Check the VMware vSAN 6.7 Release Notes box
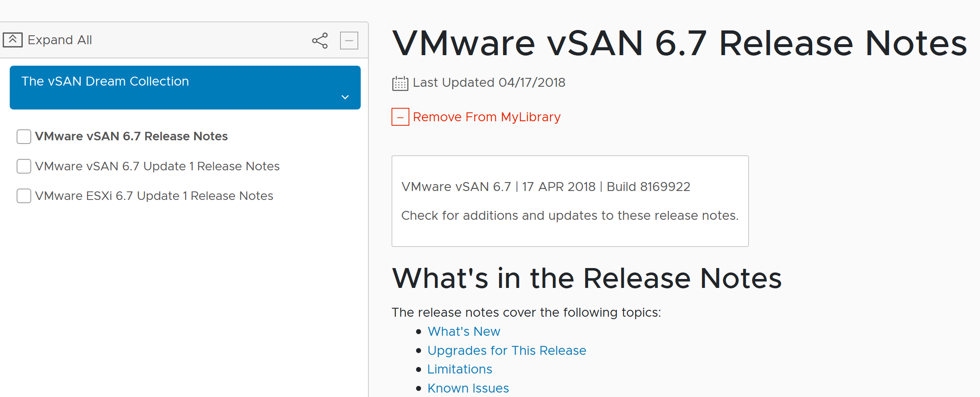Viewport: 980px width, 397px height. click(24, 137)
